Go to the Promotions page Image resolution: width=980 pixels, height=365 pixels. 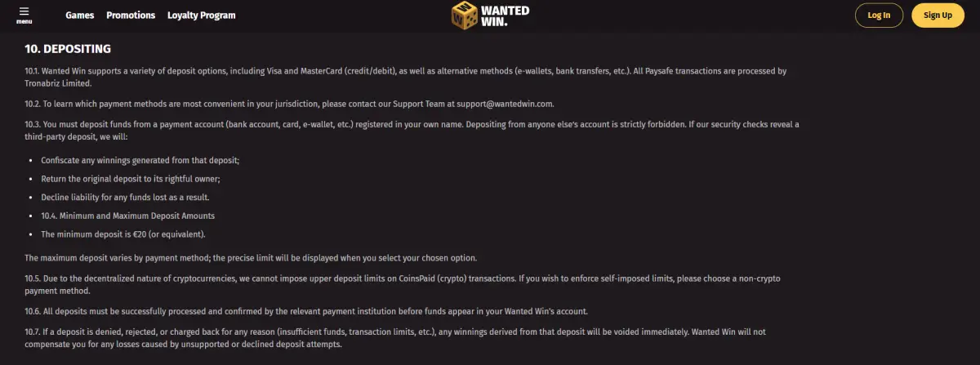tap(131, 15)
